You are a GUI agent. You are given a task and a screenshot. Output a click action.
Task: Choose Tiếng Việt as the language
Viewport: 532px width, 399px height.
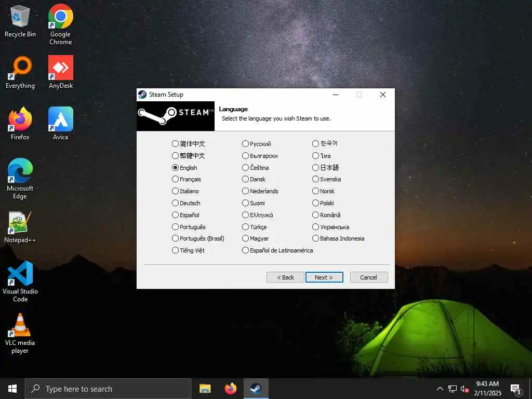[x=188, y=250]
